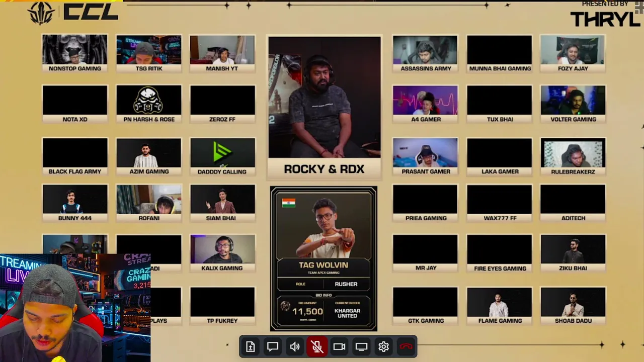Toggle the video camera button

(x=339, y=346)
